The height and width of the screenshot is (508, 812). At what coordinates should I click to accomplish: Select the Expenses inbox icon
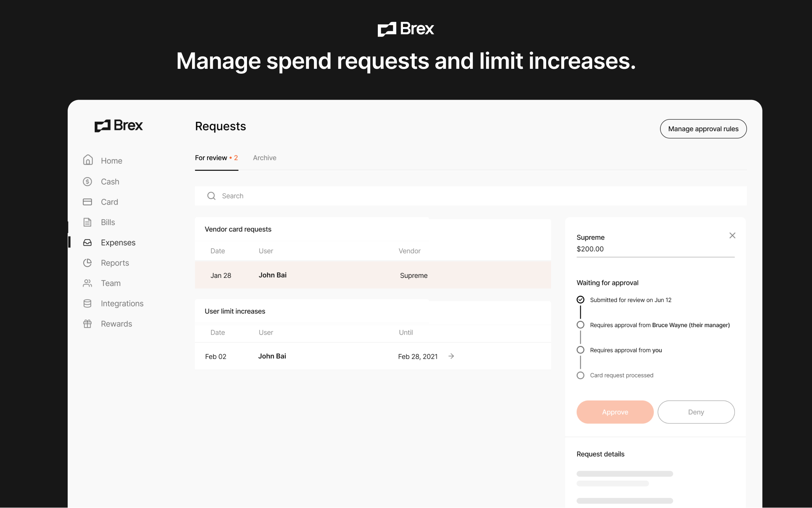[x=88, y=243]
